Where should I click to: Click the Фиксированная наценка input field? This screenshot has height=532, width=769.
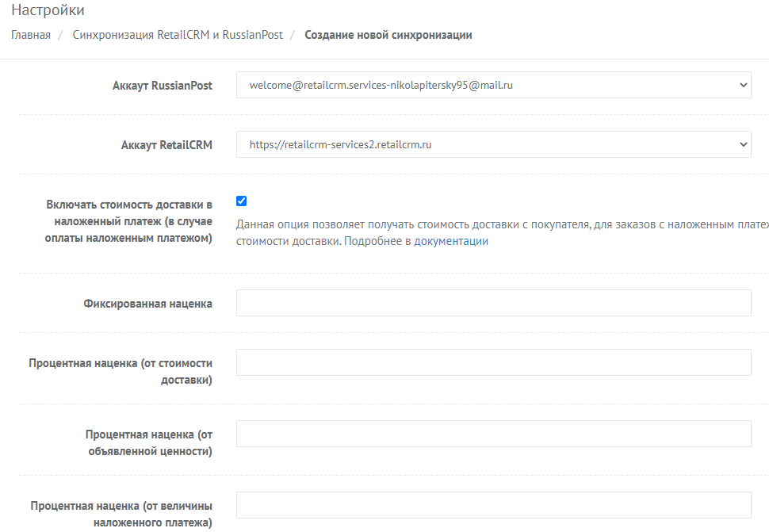[493, 303]
